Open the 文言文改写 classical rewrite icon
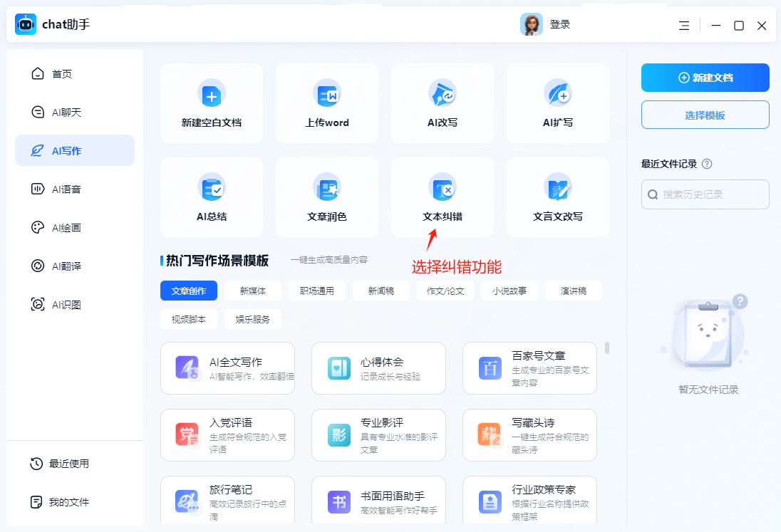The image size is (781, 532). (x=557, y=188)
